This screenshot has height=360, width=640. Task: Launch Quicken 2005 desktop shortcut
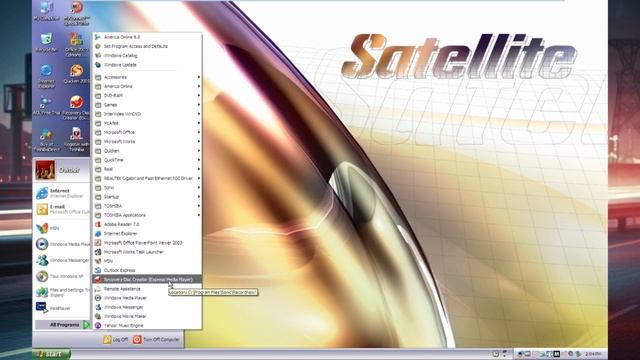pyautogui.click(x=76, y=74)
